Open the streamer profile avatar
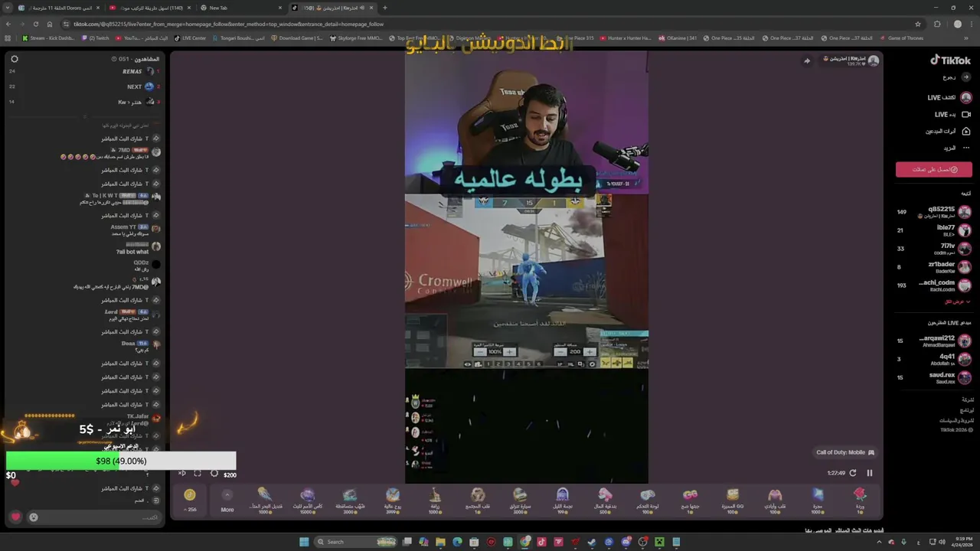 (x=873, y=60)
